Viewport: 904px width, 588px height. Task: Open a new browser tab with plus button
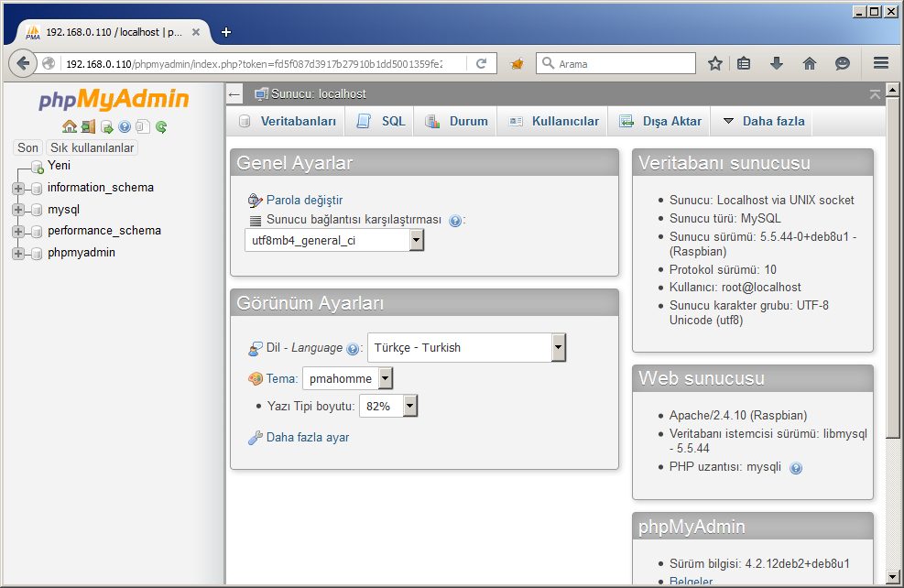coord(226,32)
